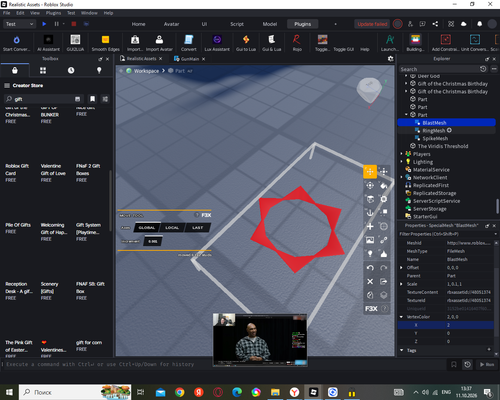
Task: Run the Smooth Edges plugin
Action: point(105,43)
